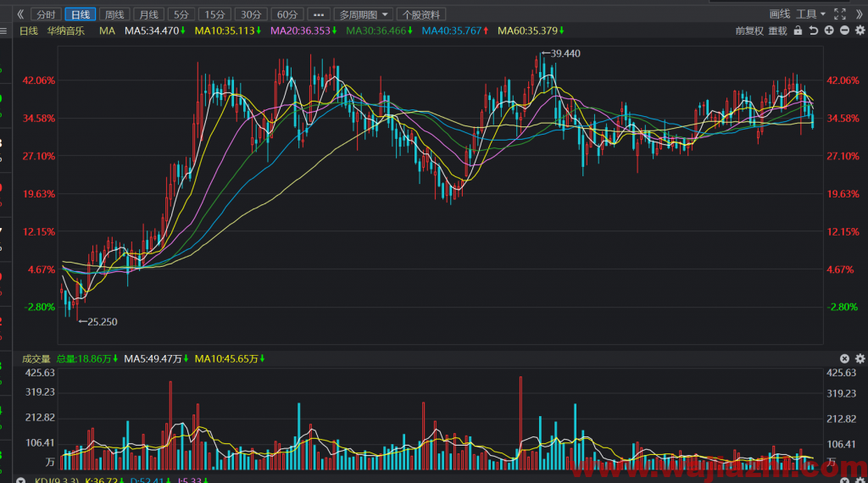Click the undo arrow icon
This screenshot has height=483, width=868.
coord(813,31)
